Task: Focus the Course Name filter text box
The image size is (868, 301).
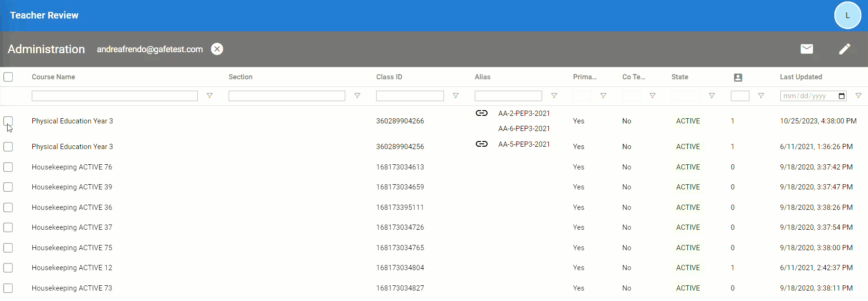Action: click(x=115, y=96)
